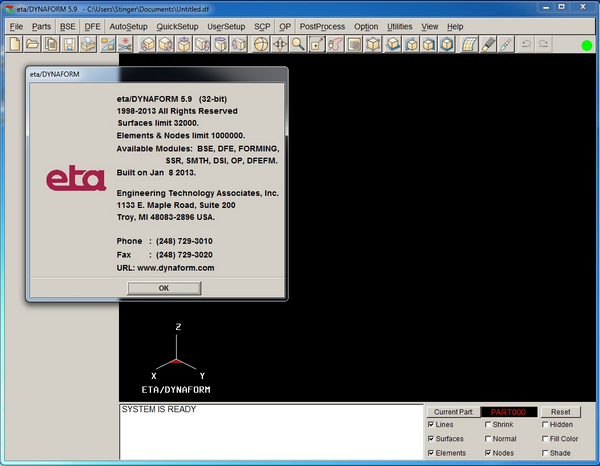Open the AutoSetup dropdown menu

tap(127, 26)
